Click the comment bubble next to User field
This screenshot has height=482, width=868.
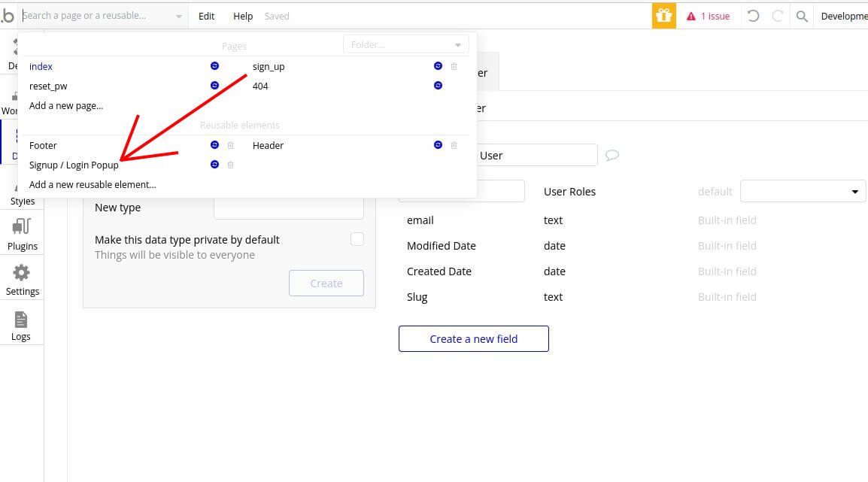point(612,156)
